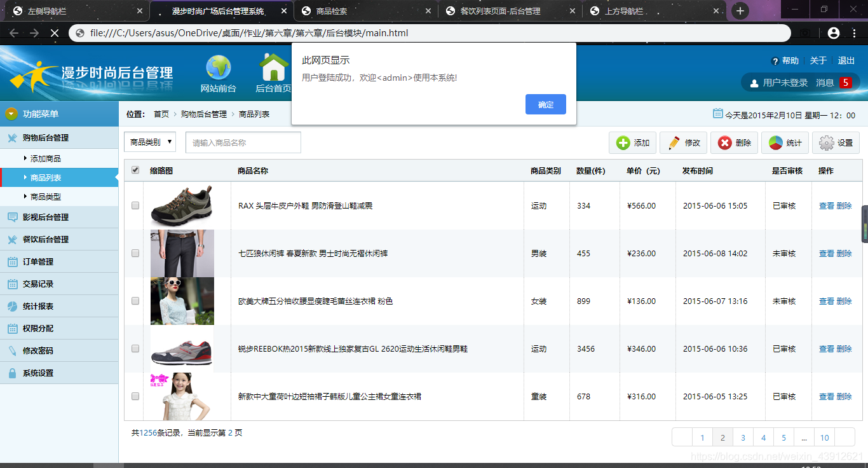Screen dimensions: 868x468
Task: Click the 系统设置 lock icon
Action: pyautogui.click(x=12, y=373)
